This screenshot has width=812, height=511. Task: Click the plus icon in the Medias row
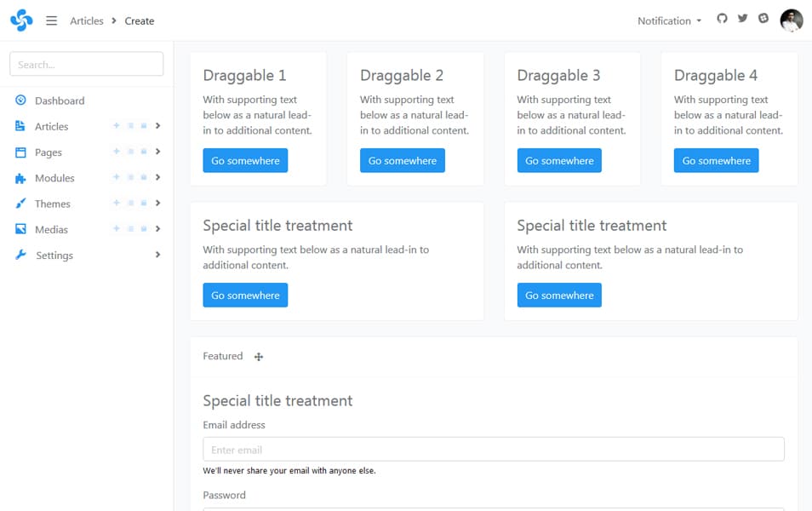pos(117,229)
